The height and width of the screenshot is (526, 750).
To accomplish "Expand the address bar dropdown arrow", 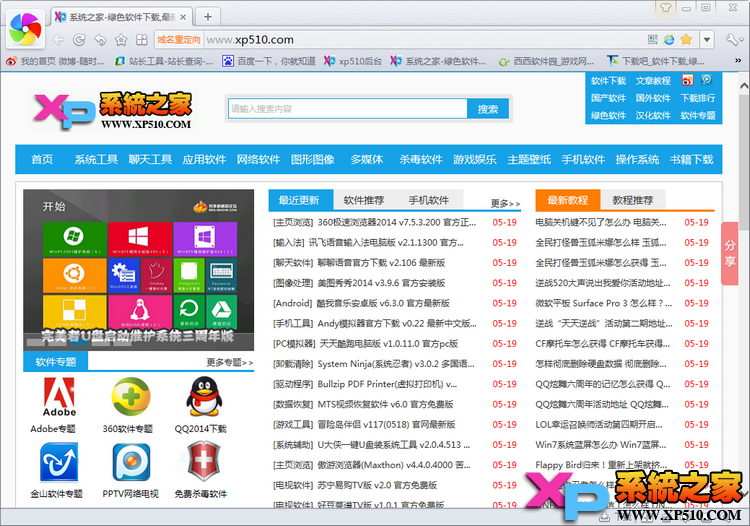I will tap(706, 40).
